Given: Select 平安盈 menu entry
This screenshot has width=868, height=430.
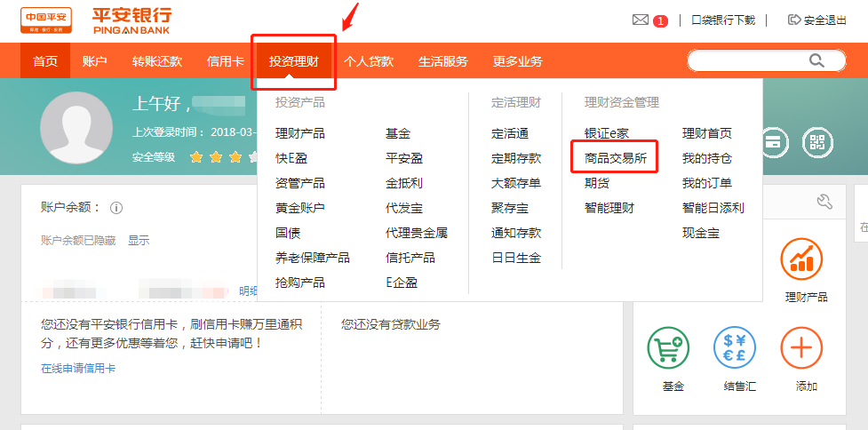Looking at the screenshot, I should click(404, 158).
